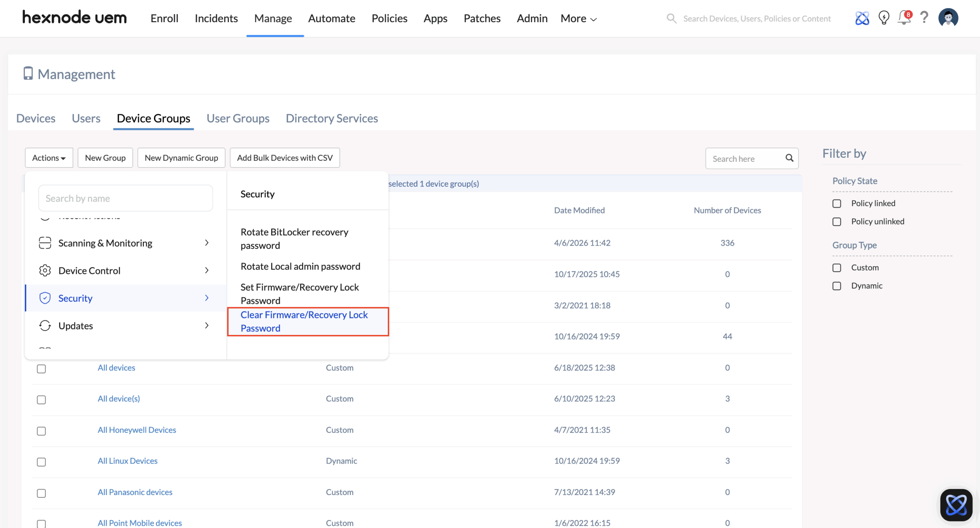Open the Actions dropdown

[x=48, y=157]
